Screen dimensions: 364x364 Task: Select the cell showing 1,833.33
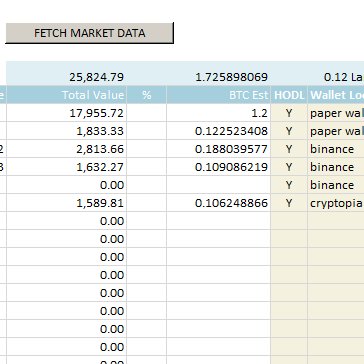tap(67, 131)
